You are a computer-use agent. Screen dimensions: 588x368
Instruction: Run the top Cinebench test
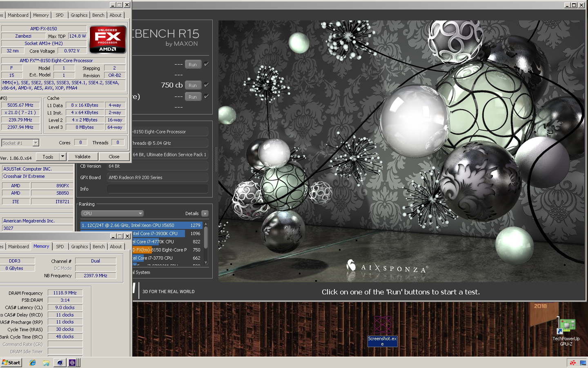193,64
